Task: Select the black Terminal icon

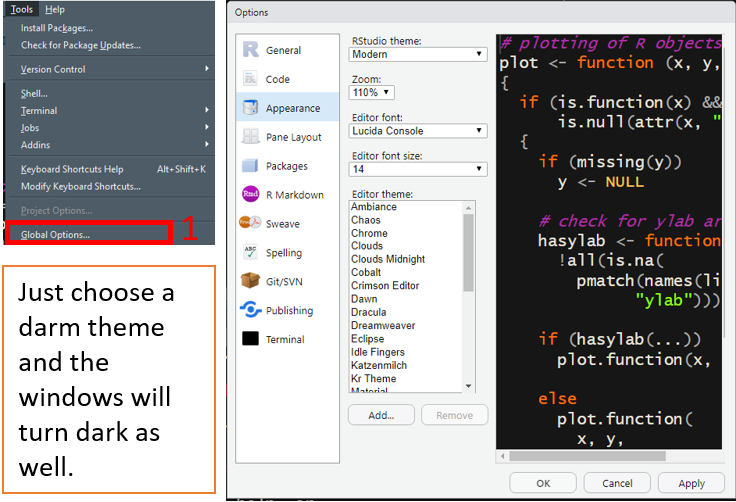Action: point(250,339)
